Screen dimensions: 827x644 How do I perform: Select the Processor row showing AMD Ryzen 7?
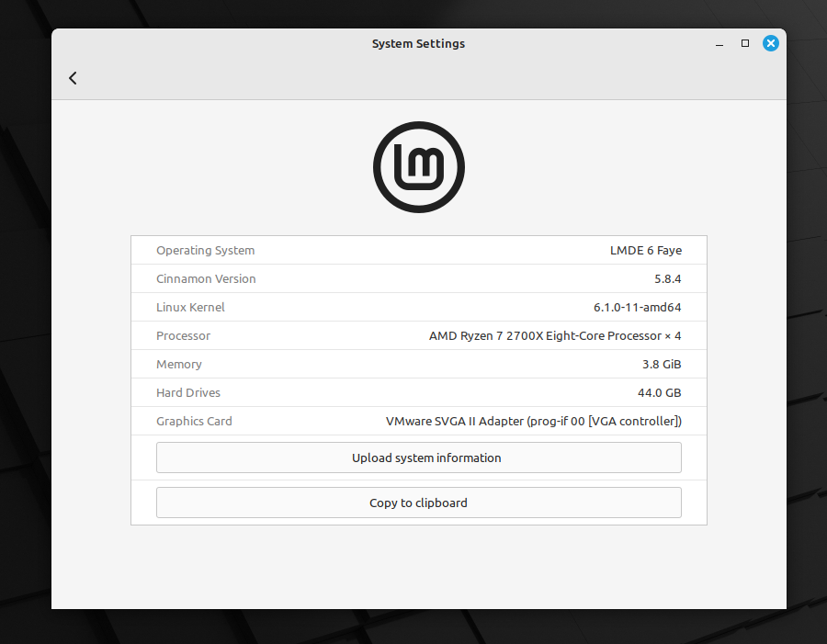tap(418, 335)
